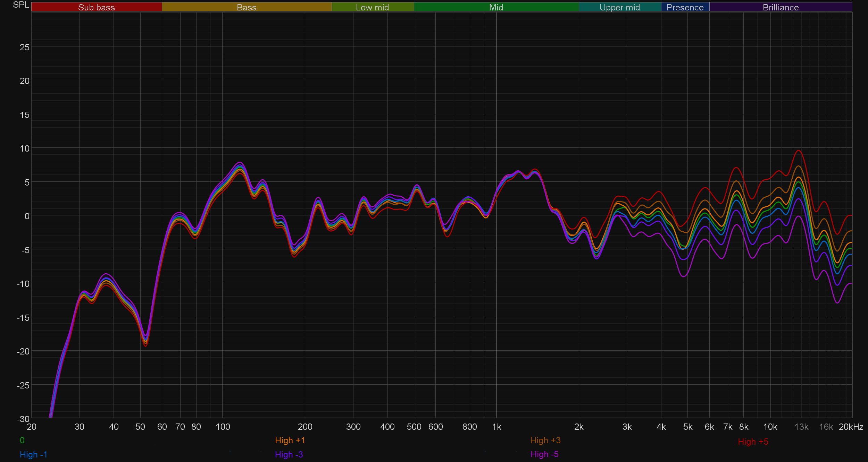Click the 10k frequency axis label
This screenshot has width=868, height=462.
tap(770, 427)
